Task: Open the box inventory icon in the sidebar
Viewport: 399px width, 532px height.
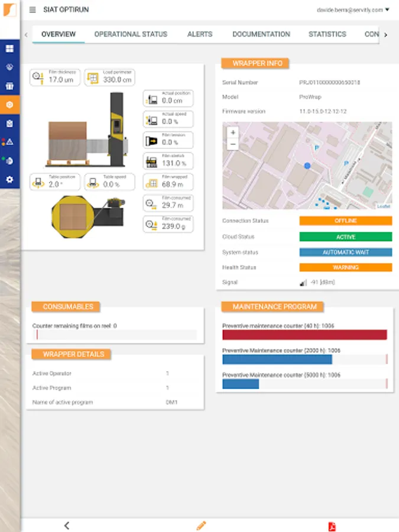Action: tap(9, 86)
